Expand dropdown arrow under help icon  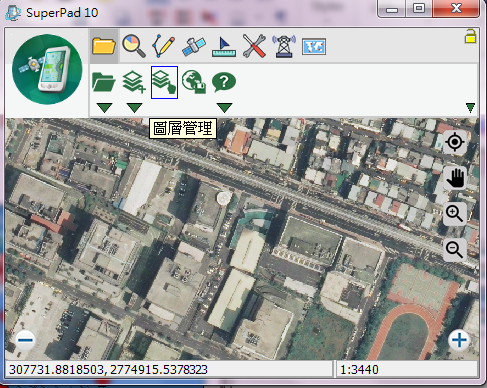pyautogui.click(x=224, y=108)
